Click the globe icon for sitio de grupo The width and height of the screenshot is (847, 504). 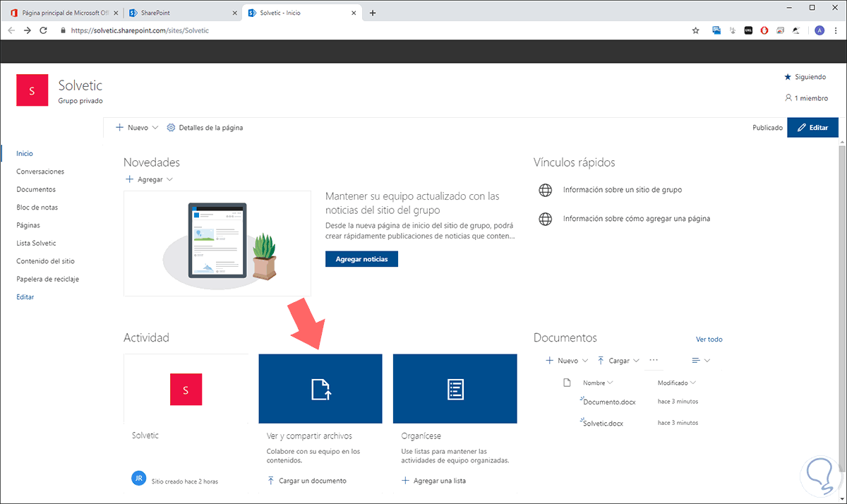point(545,190)
